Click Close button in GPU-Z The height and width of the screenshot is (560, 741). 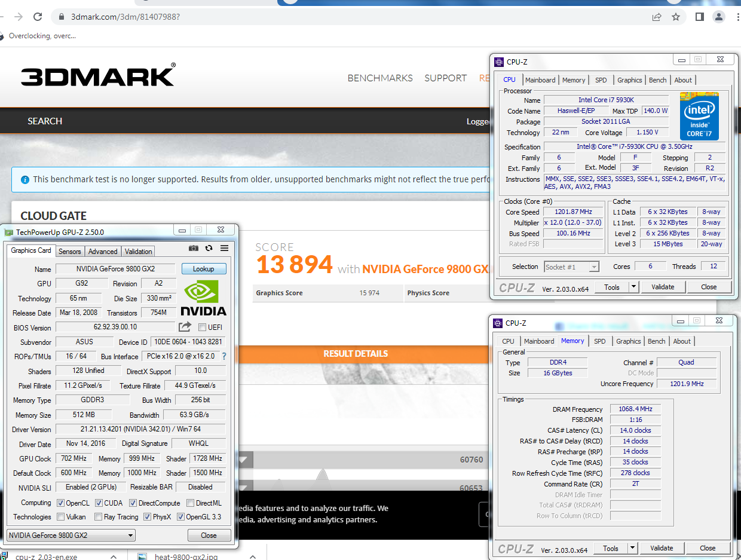coord(209,535)
